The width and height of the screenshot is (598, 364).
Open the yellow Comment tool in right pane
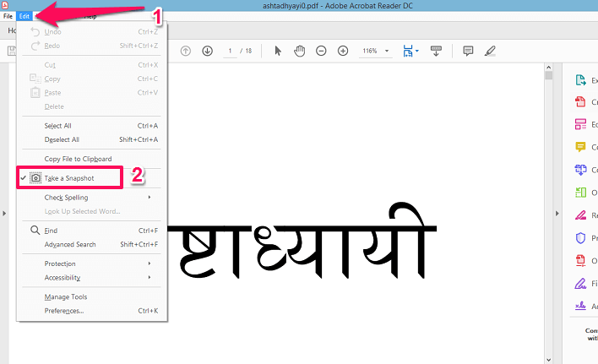point(580,147)
